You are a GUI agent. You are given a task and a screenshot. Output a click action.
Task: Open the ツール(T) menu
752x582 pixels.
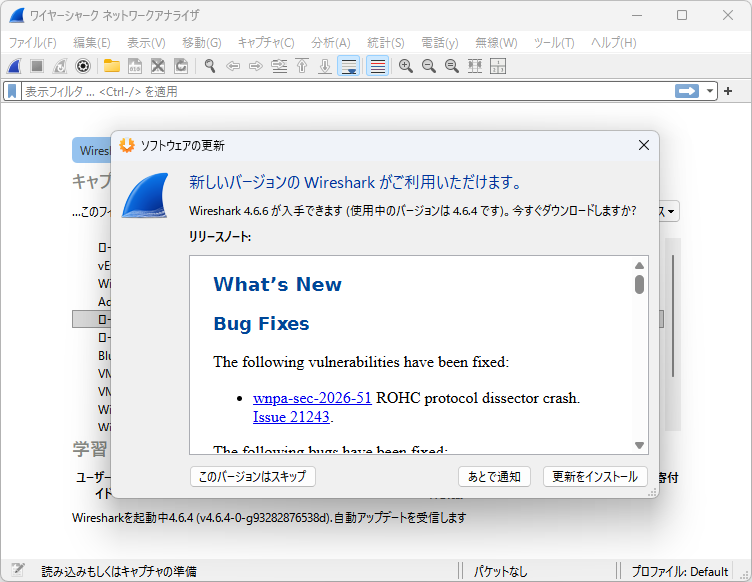[554, 43]
